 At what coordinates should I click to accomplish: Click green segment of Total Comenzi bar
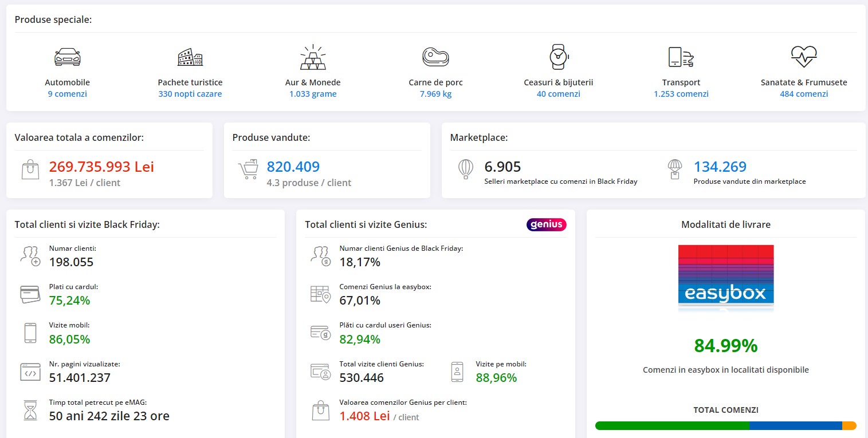(671, 425)
